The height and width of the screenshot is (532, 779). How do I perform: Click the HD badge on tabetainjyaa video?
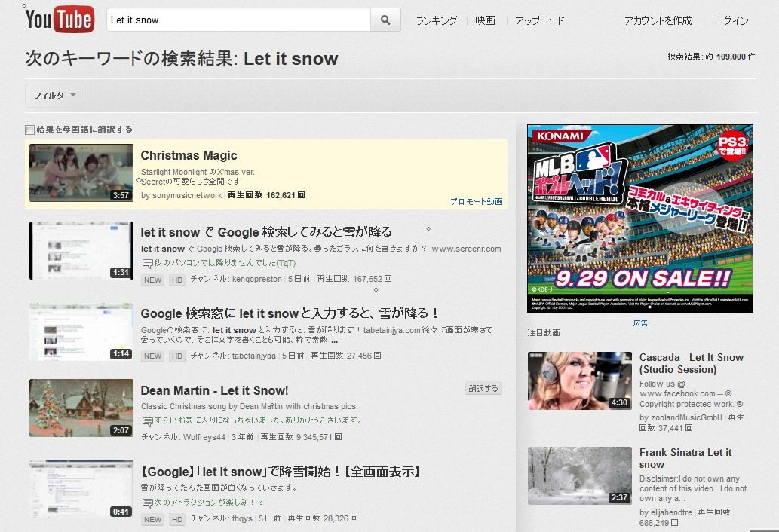tap(177, 356)
